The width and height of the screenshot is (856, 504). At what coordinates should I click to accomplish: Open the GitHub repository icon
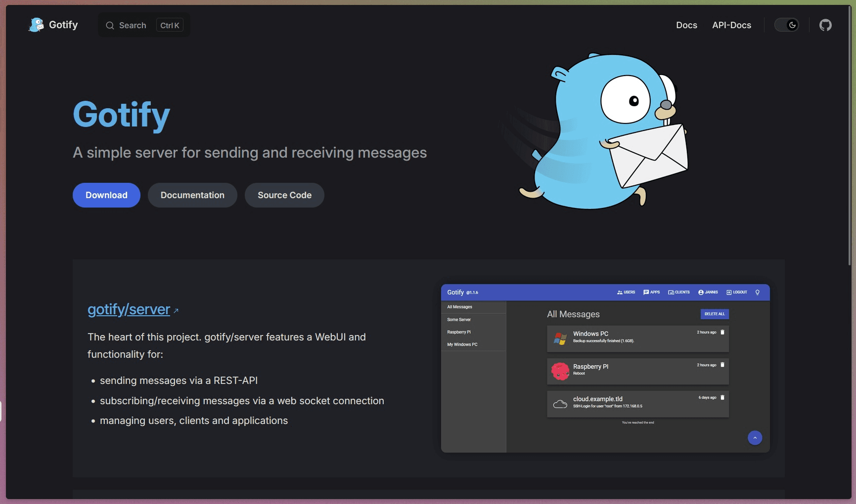tap(825, 25)
